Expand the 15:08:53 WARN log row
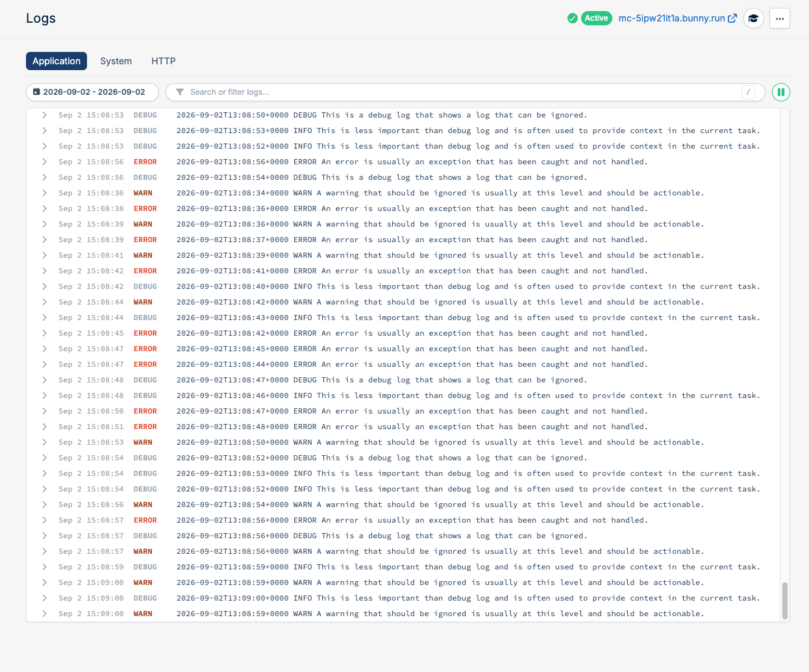809x672 pixels. coord(44,442)
